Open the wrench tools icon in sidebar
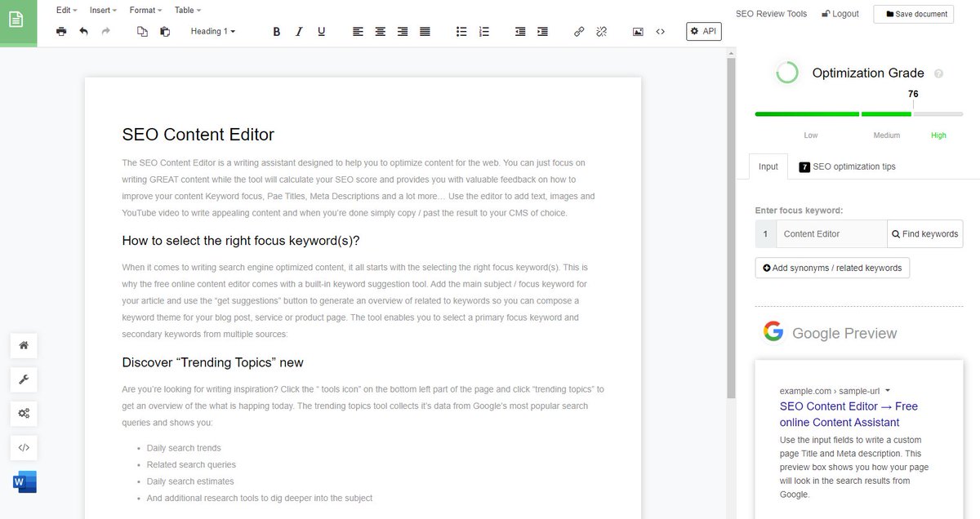 click(24, 379)
